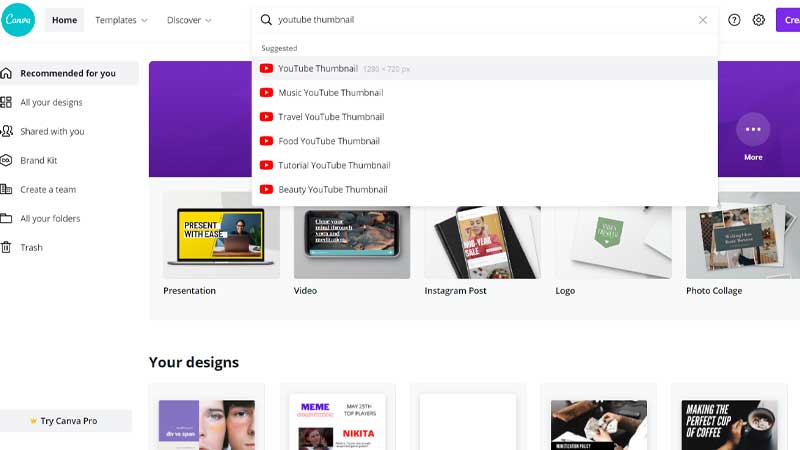Open the settings gear icon

click(x=759, y=20)
